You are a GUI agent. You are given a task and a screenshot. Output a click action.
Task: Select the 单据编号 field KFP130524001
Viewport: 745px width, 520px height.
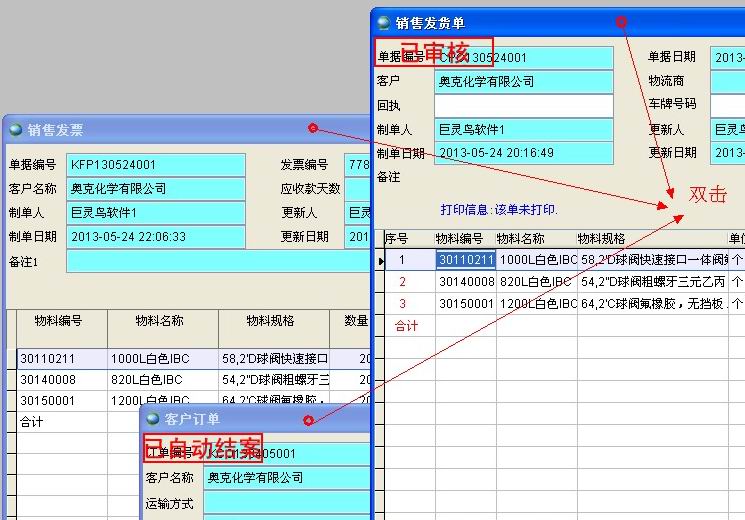tap(155, 164)
